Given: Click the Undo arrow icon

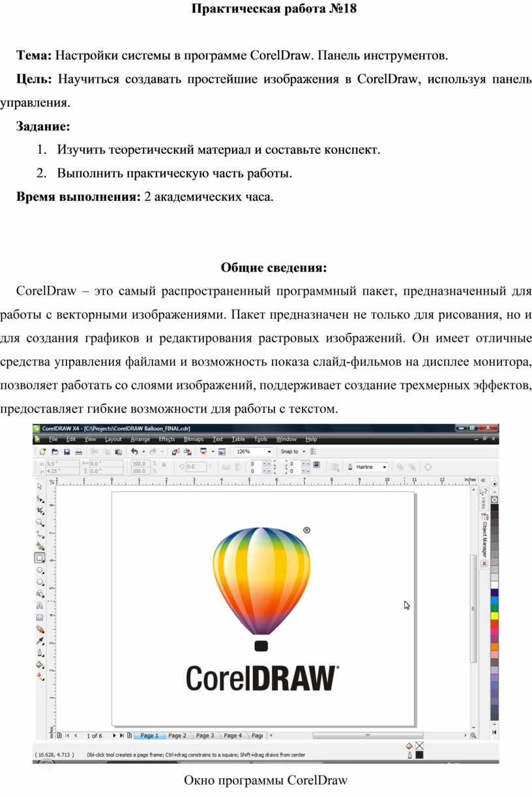Looking at the screenshot, I should pyautogui.click(x=135, y=451).
